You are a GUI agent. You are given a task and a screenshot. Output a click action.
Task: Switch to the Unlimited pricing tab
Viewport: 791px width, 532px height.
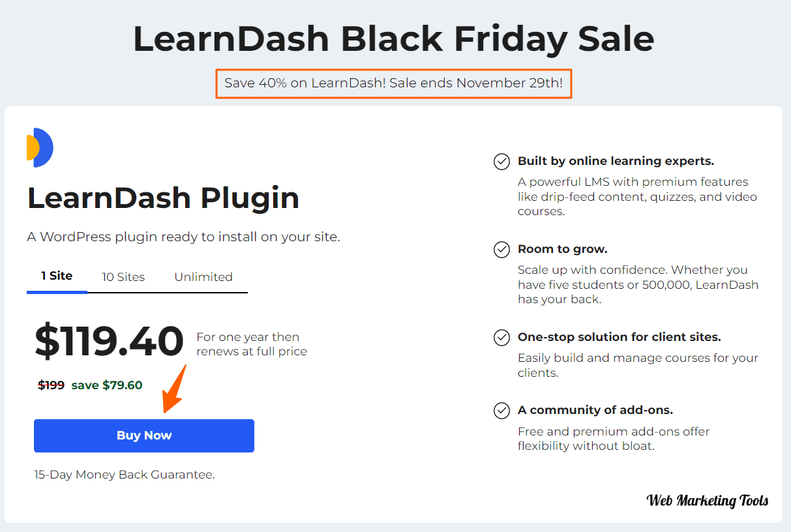203,277
